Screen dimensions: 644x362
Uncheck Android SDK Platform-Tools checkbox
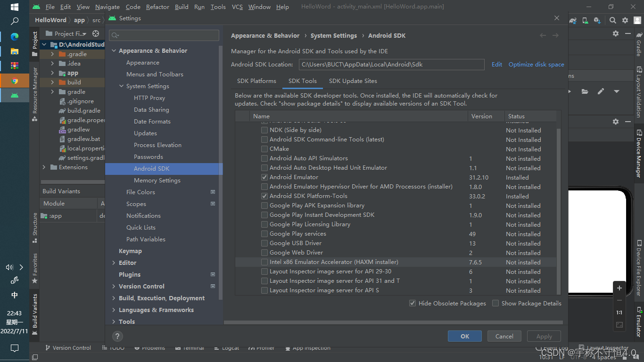(264, 196)
